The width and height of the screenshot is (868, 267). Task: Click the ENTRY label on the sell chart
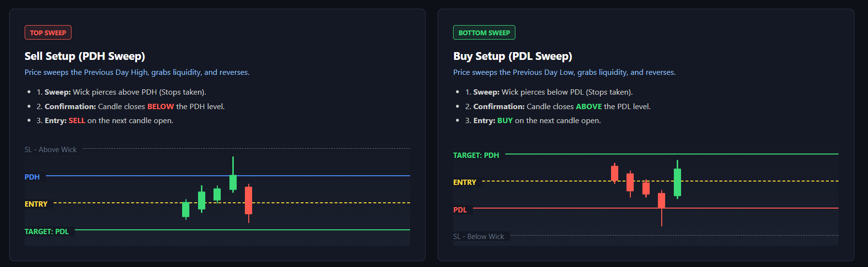pos(36,204)
